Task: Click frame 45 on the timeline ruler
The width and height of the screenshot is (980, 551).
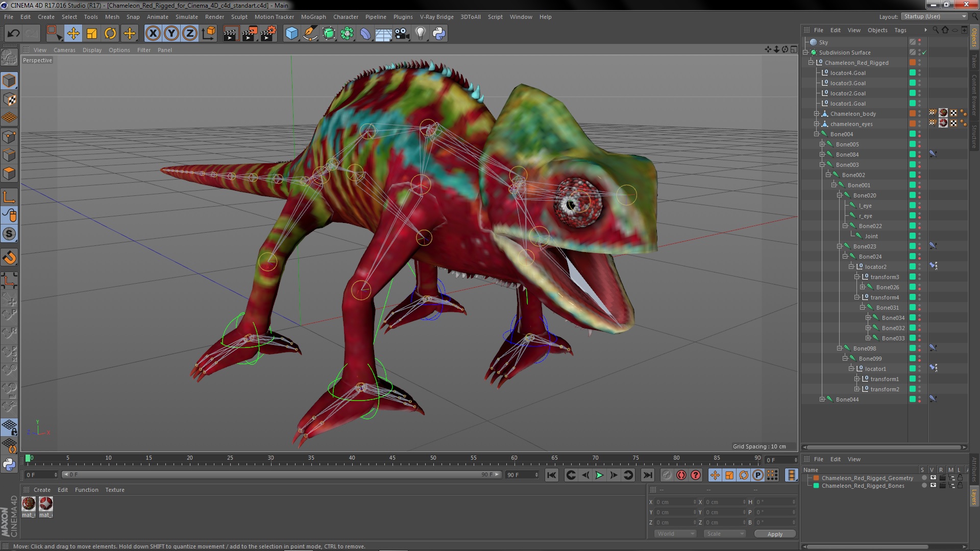Action: pyautogui.click(x=392, y=458)
